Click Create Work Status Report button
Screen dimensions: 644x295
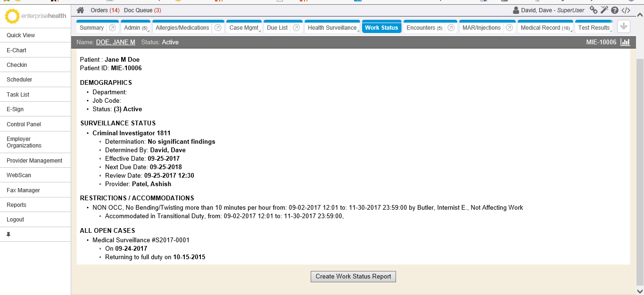pyautogui.click(x=353, y=277)
